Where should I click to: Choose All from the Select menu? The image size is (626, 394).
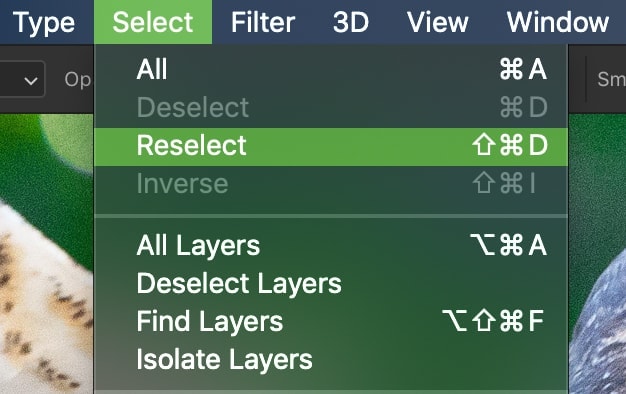pos(331,69)
